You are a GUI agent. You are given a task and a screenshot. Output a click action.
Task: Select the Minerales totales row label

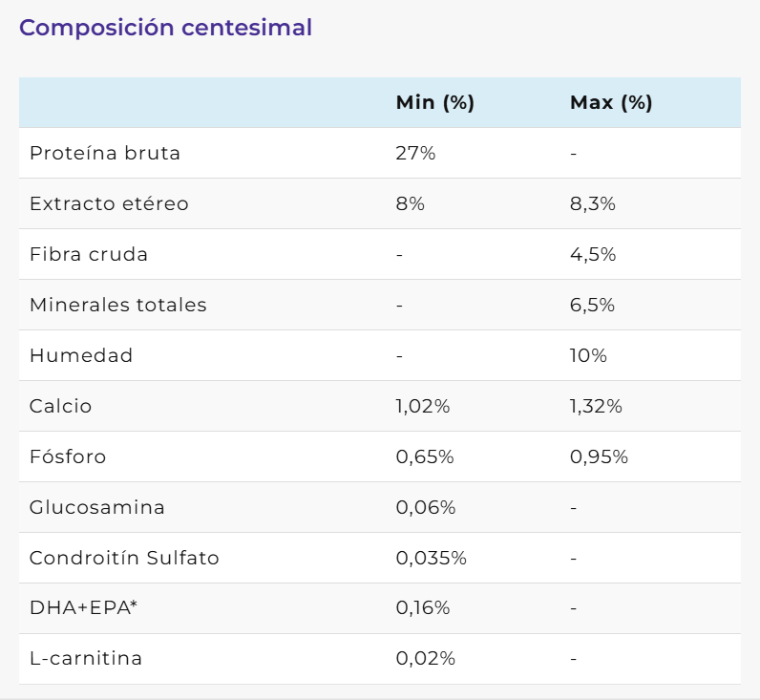tap(118, 305)
